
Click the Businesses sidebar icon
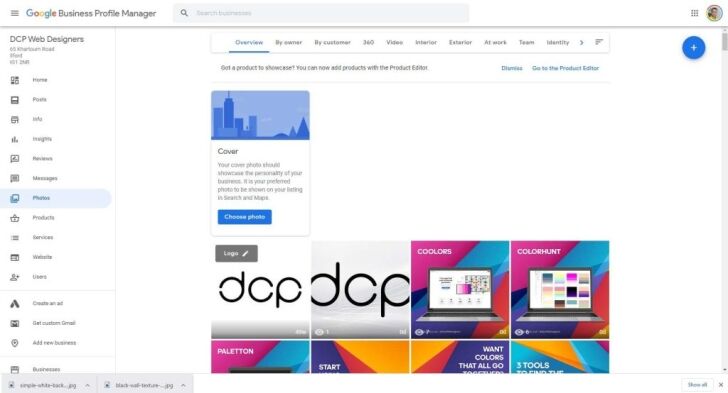point(15,369)
